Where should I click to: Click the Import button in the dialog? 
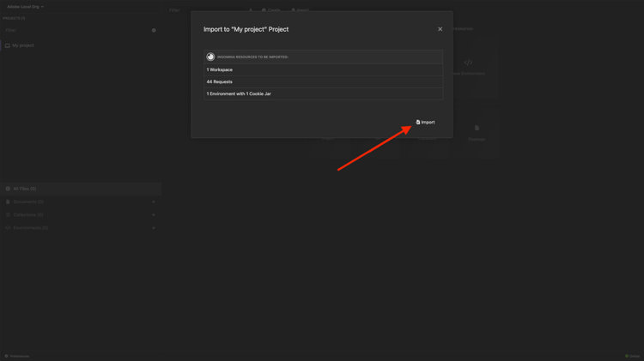pyautogui.click(x=426, y=123)
